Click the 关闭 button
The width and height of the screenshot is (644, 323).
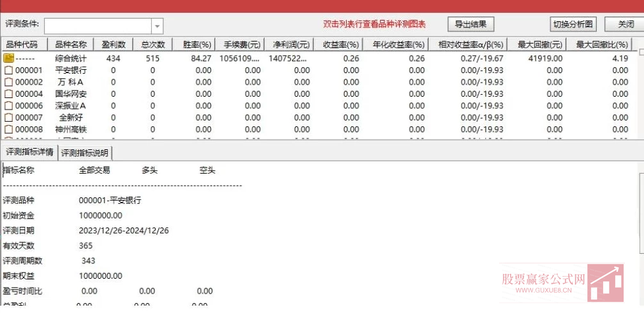click(x=625, y=24)
